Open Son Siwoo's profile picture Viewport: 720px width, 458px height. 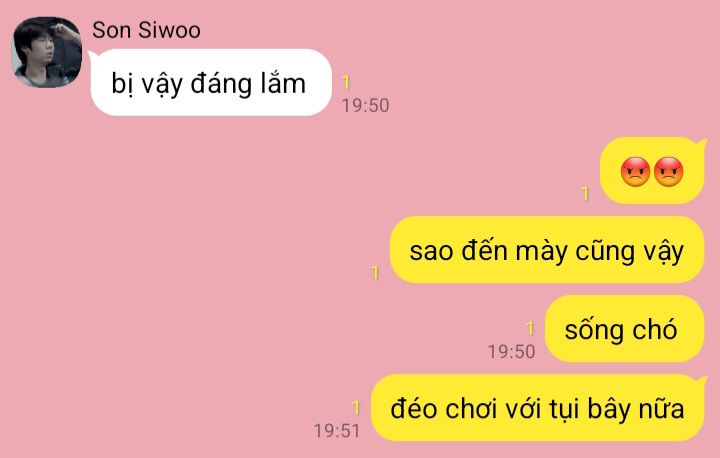47,52
